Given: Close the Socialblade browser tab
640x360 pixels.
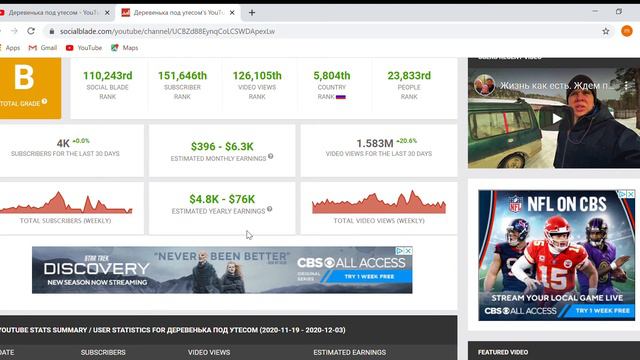Looking at the screenshot, I should tap(232, 13).
